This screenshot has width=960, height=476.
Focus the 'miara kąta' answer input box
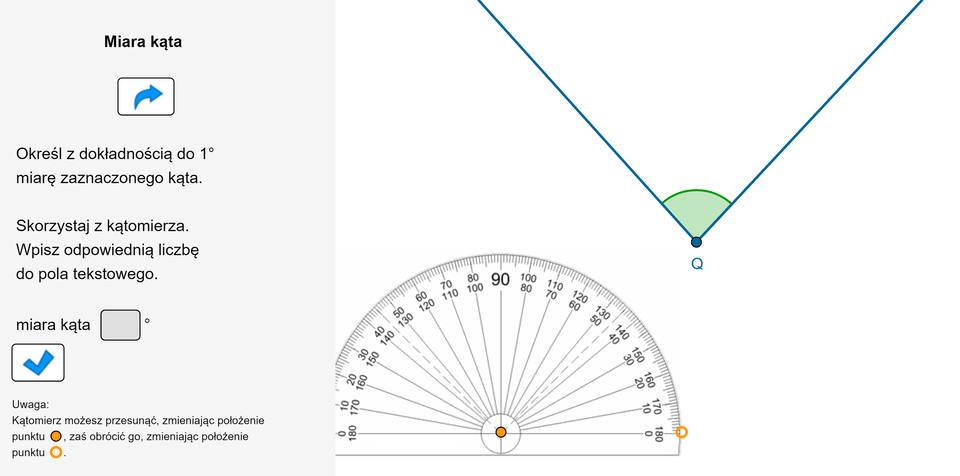coord(120,325)
